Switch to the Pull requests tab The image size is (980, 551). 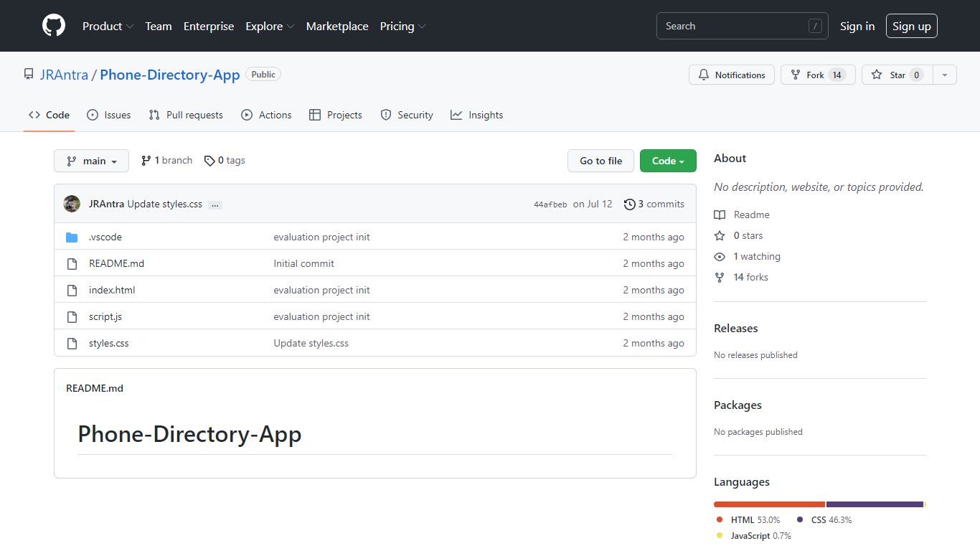[186, 115]
